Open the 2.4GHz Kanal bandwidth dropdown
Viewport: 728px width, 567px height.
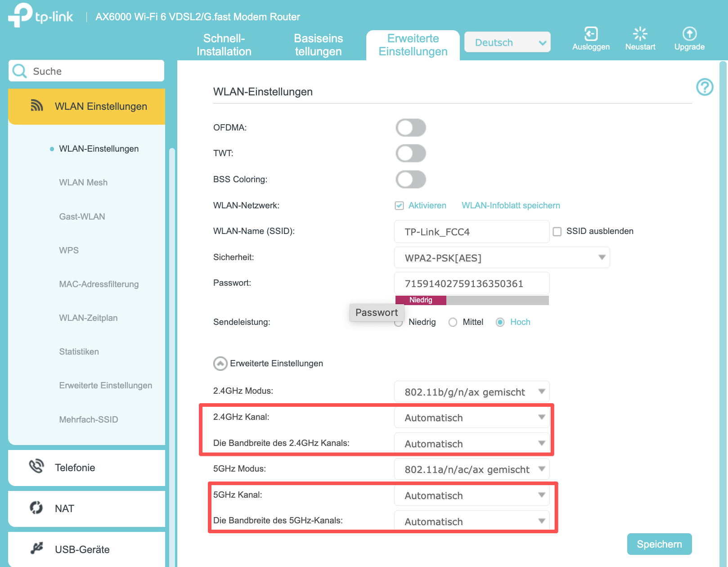coord(472,444)
